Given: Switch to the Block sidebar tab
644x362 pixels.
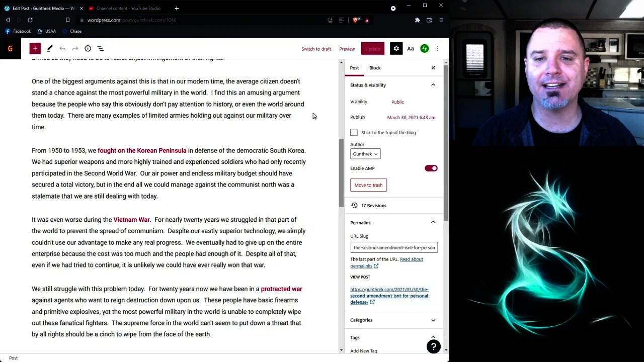Looking at the screenshot, I should pos(375,68).
